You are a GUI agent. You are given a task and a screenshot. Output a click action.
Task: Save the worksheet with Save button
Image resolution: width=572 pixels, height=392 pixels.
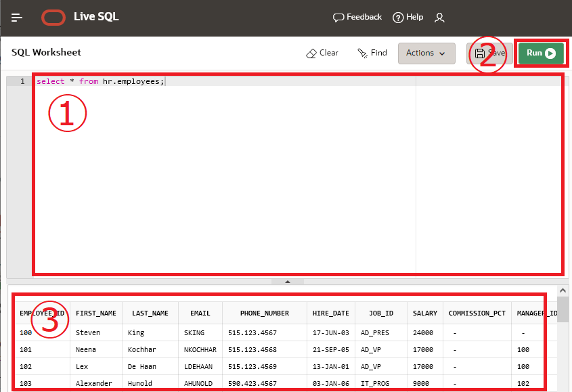coord(490,53)
